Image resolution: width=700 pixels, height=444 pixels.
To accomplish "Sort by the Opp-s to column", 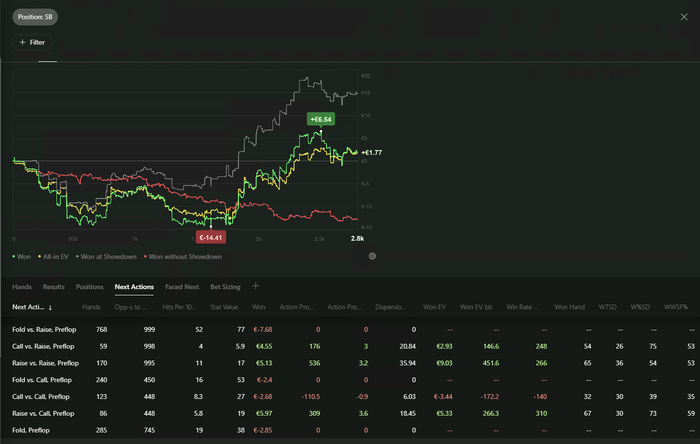I will (128, 307).
